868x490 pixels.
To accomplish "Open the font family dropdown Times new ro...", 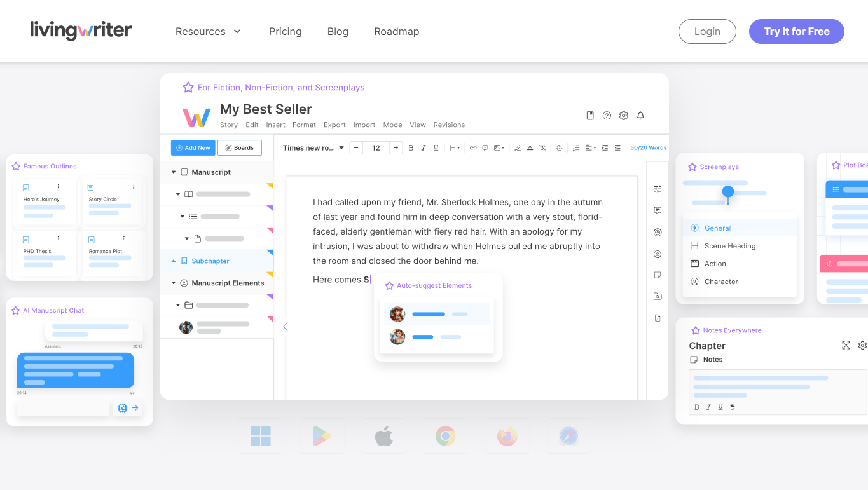I will (313, 147).
